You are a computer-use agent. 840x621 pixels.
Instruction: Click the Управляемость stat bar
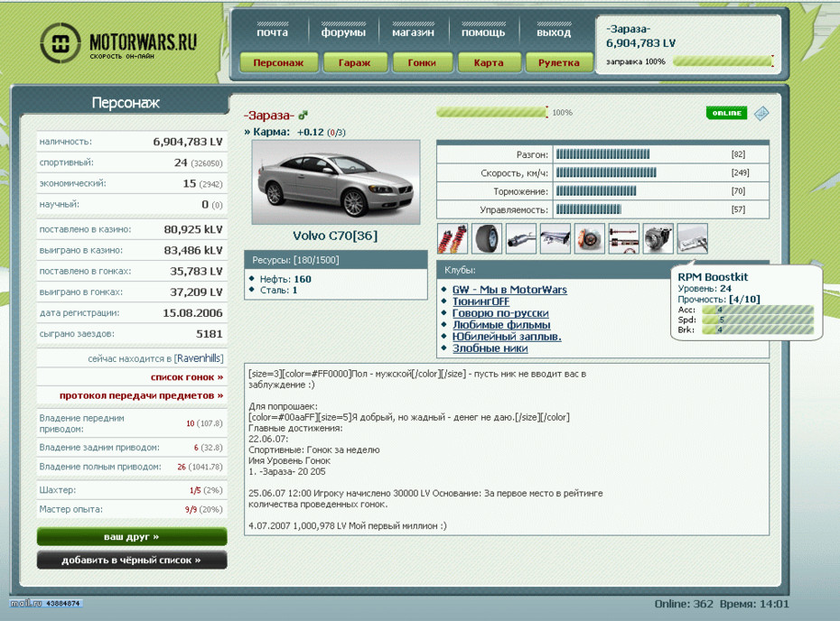pos(589,209)
